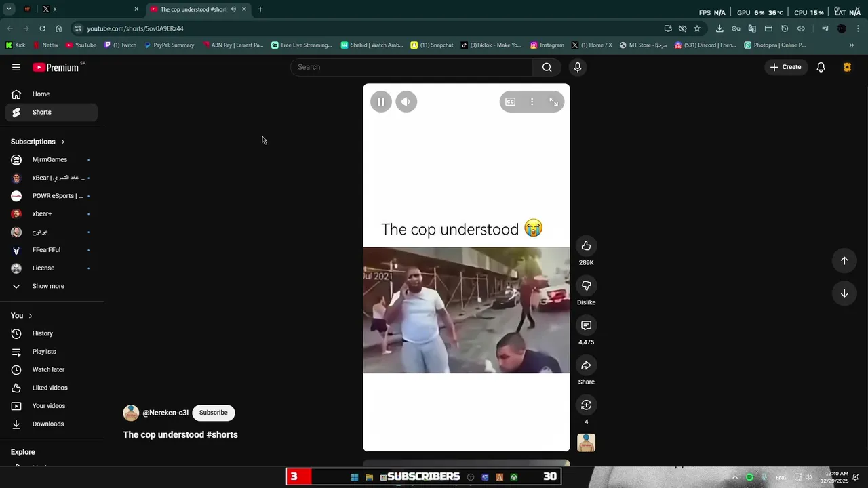Switch to the X browser tab

[x=90, y=9]
